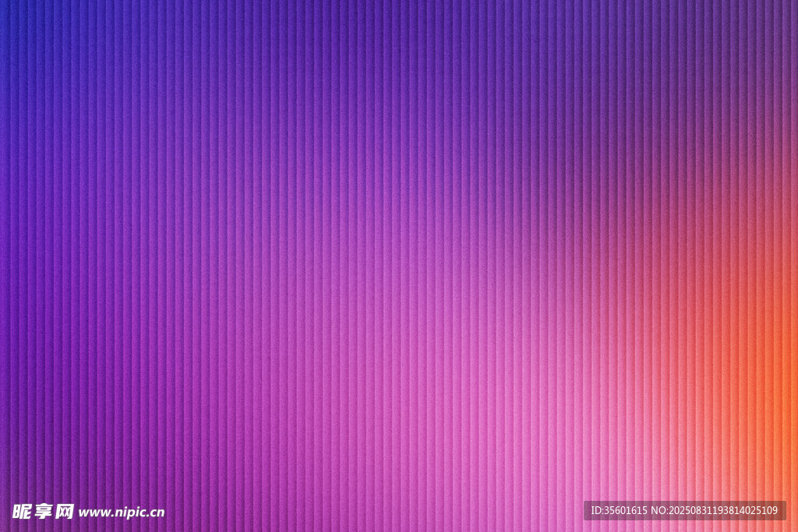The height and width of the screenshot is (532, 798).
Task: Click the first character 昵 in the logo
Action: [x=22, y=511]
